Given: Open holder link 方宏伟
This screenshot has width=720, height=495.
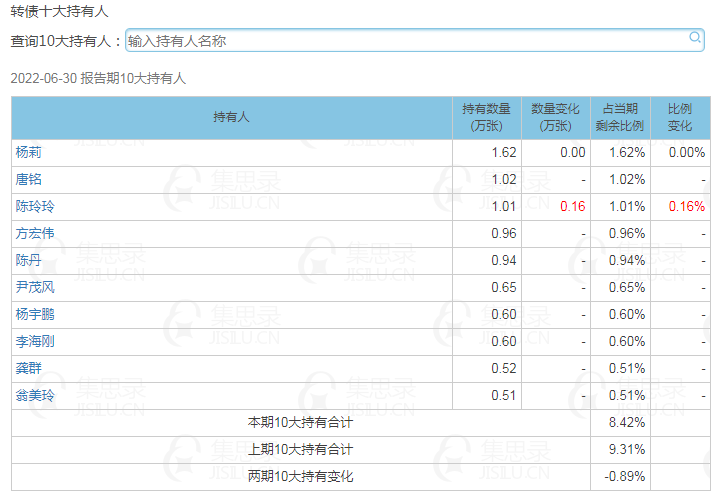Looking at the screenshot, I should coord(35,233).
